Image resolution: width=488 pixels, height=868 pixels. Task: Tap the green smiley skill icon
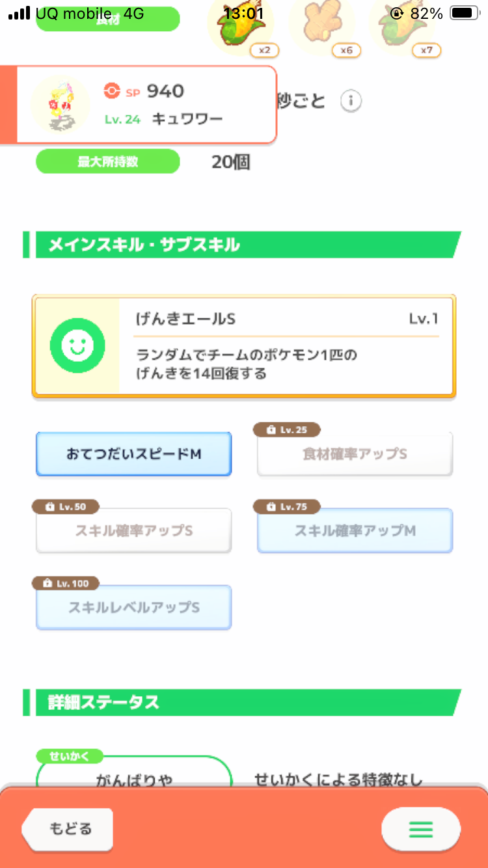point(77,346)
